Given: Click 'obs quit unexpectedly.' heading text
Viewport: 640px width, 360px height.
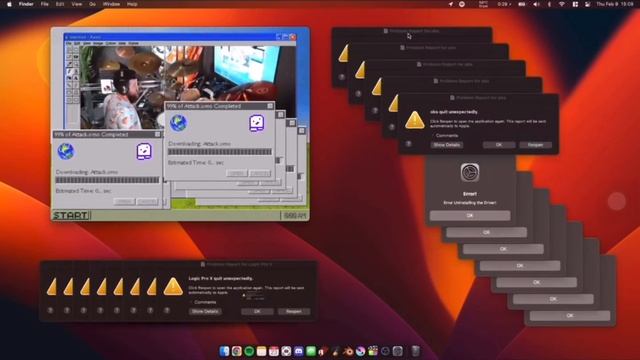Looking at the screenshot, I should click(453, 111).
